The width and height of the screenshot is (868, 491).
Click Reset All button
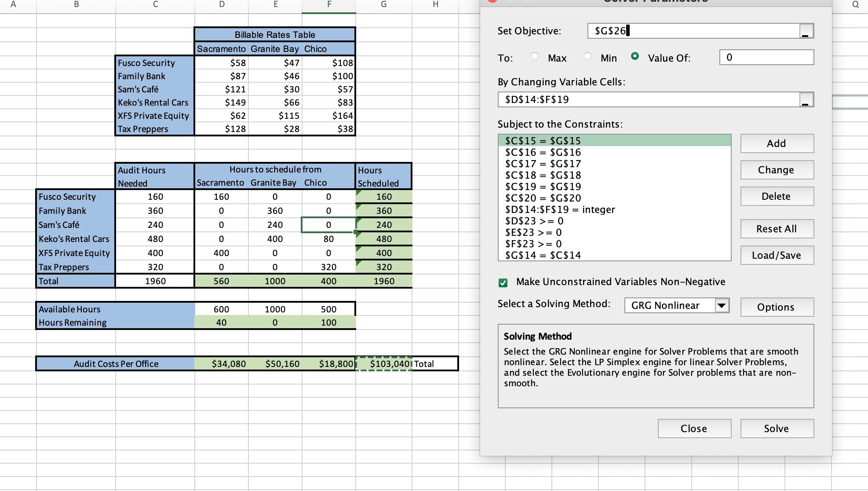(x=777, y=229)
